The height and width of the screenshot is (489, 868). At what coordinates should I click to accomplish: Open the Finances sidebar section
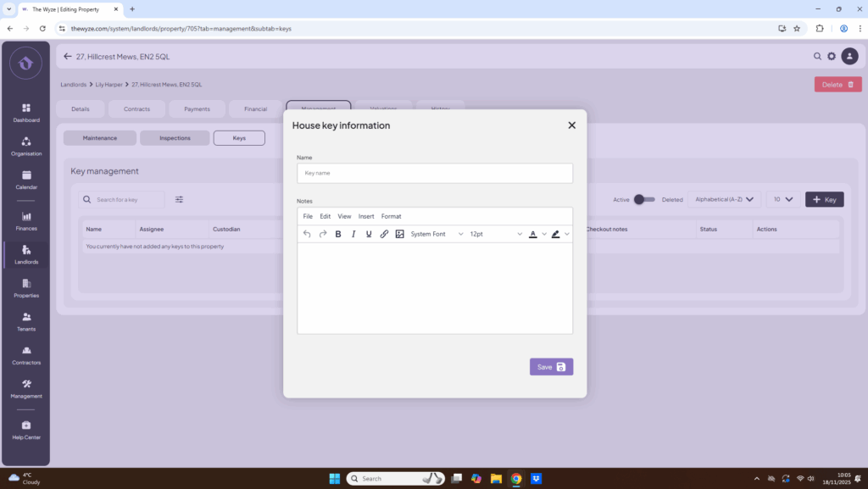[26, 220]
